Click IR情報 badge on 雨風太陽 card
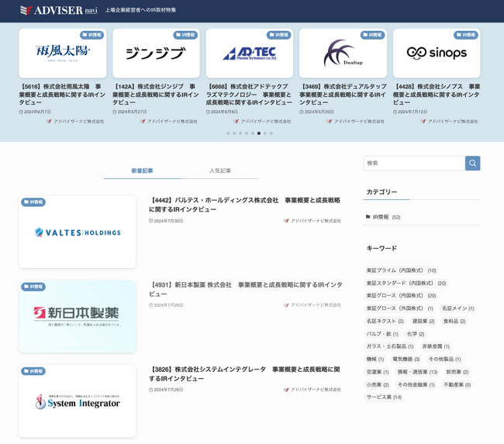Screen dimensions: 504x444 [x=91, y=35]
